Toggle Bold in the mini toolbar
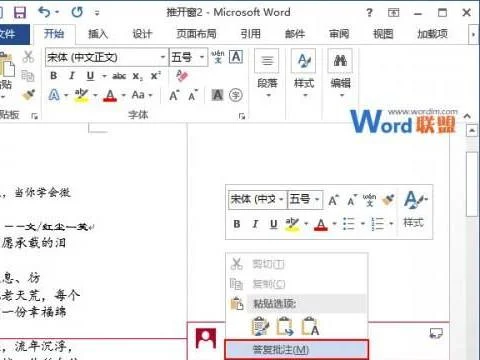 [237, 224]
